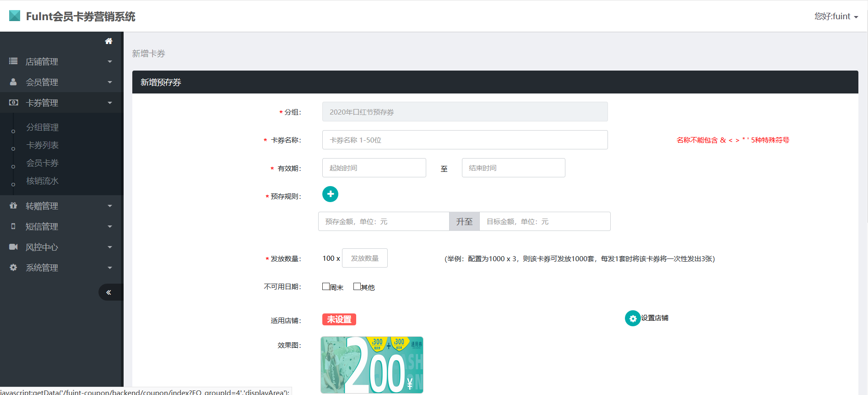Click the Fuint logo icon
The height and width of the screenshot is (395, 868).
click(15, 16)
